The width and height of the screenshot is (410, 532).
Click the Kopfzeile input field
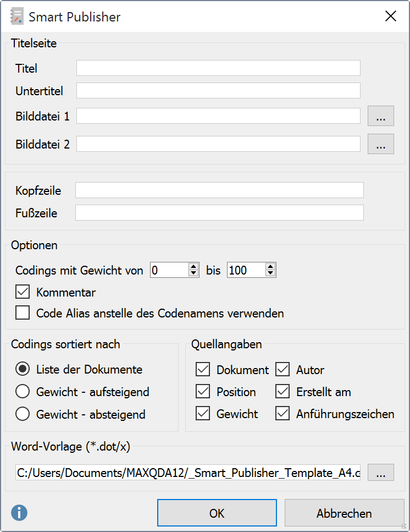point(219,190)
